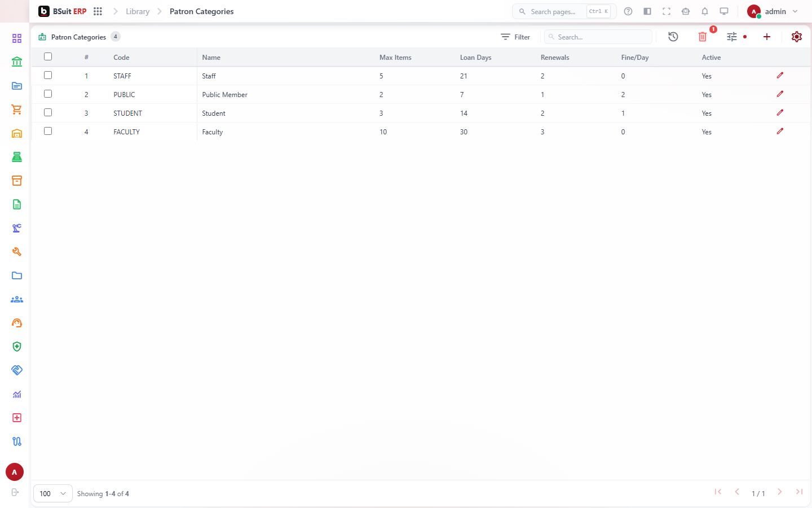812x508 pixels.
Task: Click the help question mark icon
Action: pyautogui.click(x=628, y=11)
